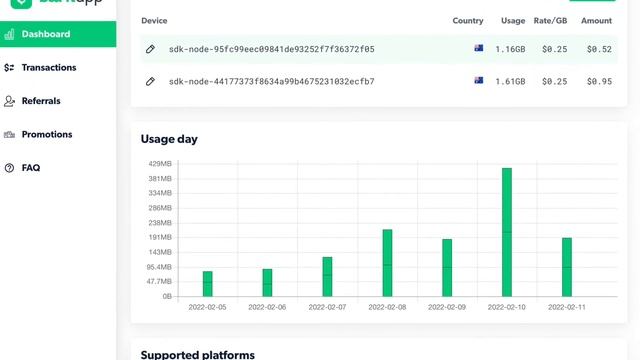Click the Usage column header
Viewport: 640px width, 360px height.
coord(513,21)
